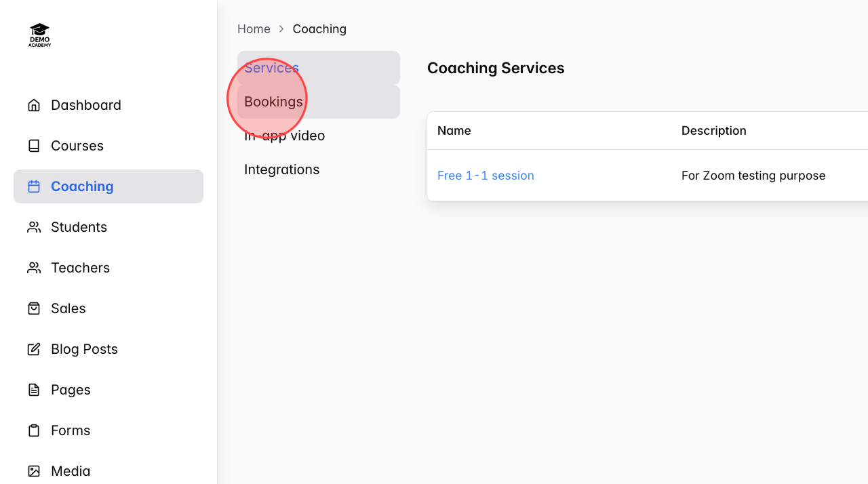Navigate to Sales in the sidebar

pyautogui.click(x=108, y=308)
